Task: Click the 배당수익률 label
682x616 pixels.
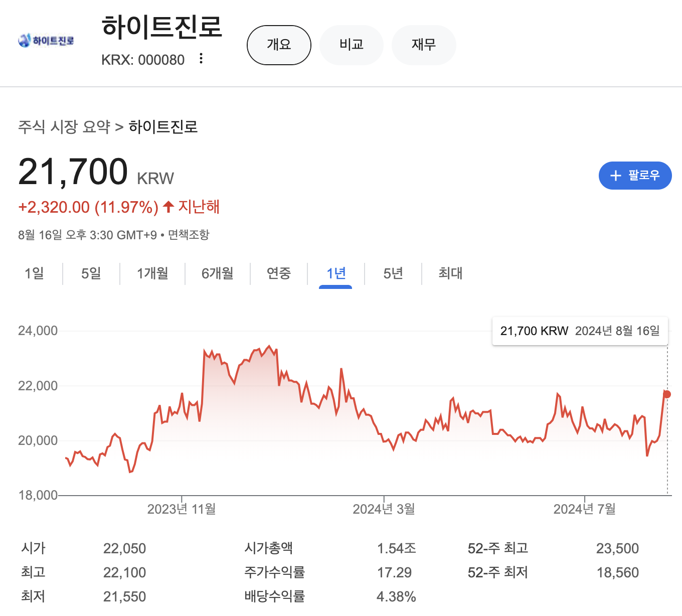Action: coord(274,596)
